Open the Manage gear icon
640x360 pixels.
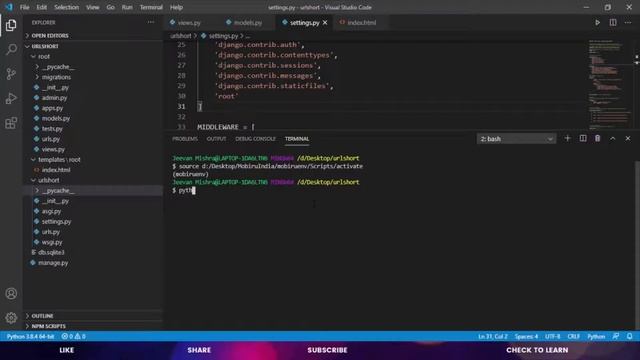click(11, 318)
